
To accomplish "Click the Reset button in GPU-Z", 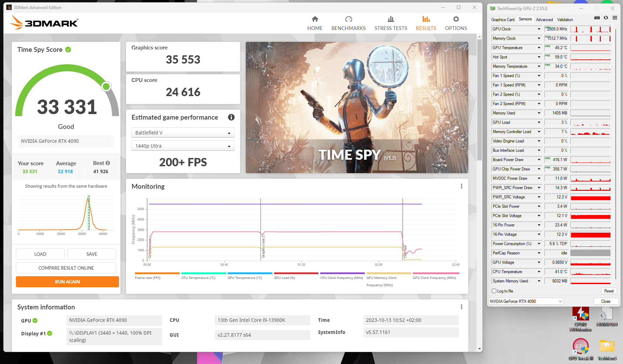I will (x=609, y=291).
